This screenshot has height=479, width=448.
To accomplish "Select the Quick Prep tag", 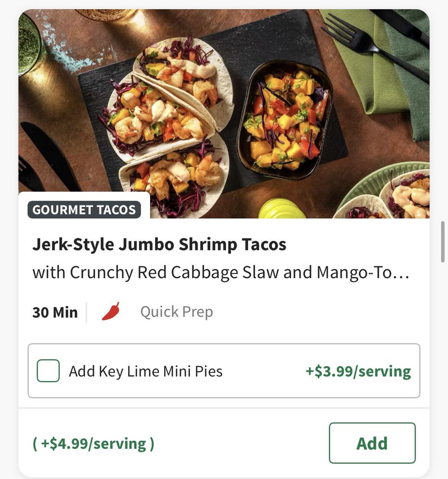I will point(176,312).
